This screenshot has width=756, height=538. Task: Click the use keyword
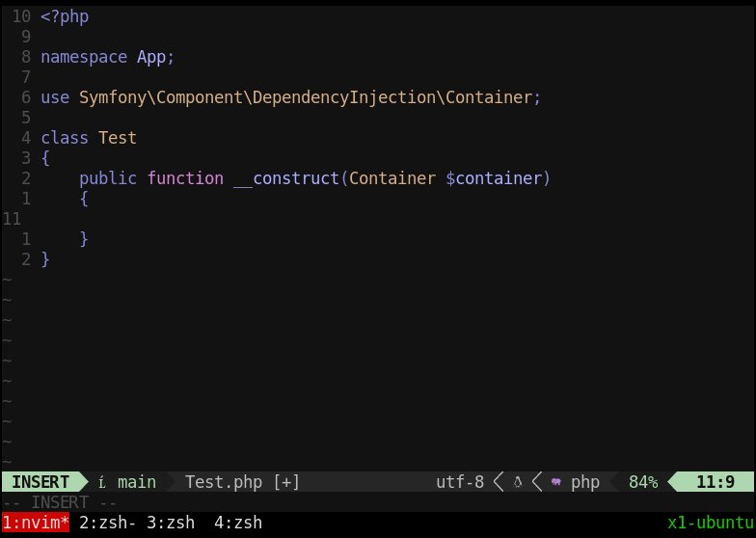click(55, 98)
